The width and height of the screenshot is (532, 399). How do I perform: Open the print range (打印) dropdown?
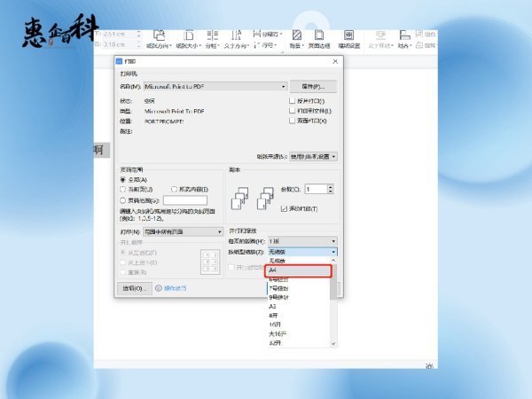click(219, 231)
